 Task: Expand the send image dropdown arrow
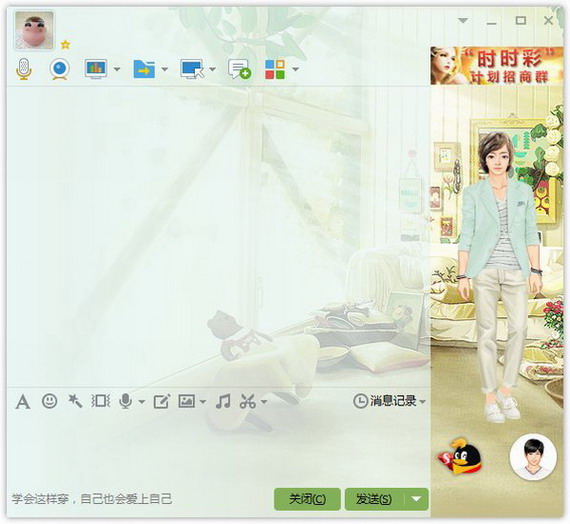pyautogui.click(x=203, y=402)
